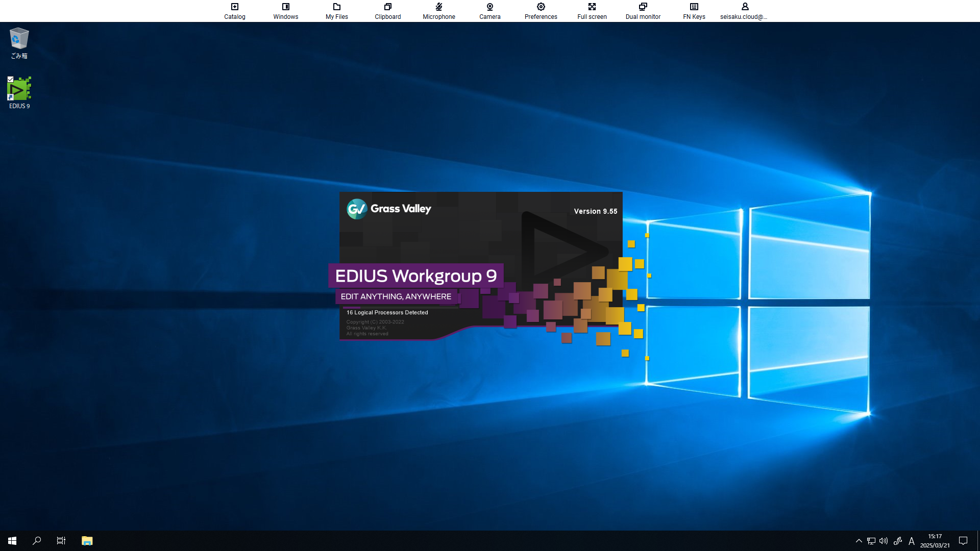Toggle the Microphone option
980x551 pixels.
pyautogui.click(x=439, y=11)
